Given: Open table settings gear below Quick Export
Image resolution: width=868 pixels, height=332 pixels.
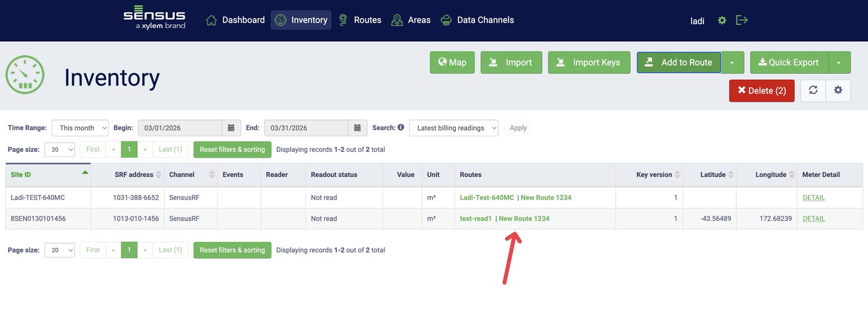Looking at the screenshot, I should (x=838, y=91).
